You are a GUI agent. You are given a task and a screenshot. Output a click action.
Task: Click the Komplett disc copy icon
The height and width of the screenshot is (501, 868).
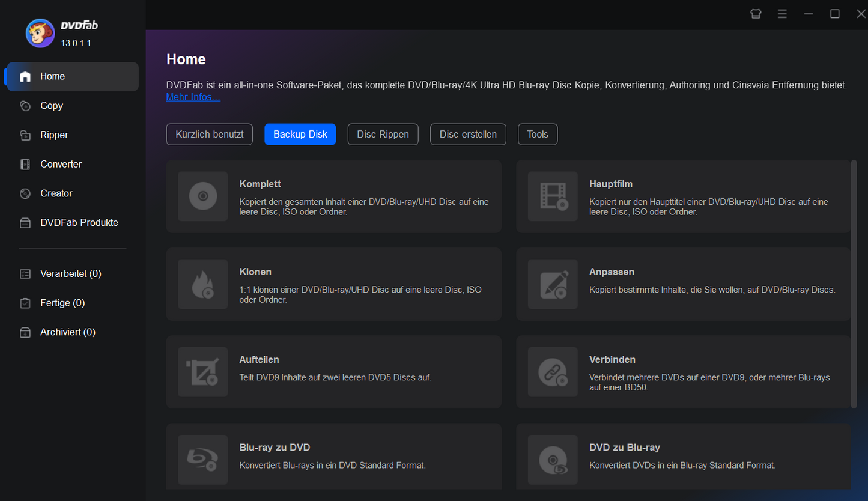click(202, 196)
